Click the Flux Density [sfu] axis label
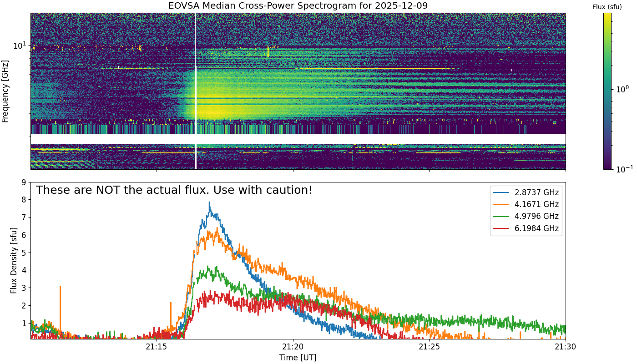Screen dimensions: 637x364 point(14,261)
